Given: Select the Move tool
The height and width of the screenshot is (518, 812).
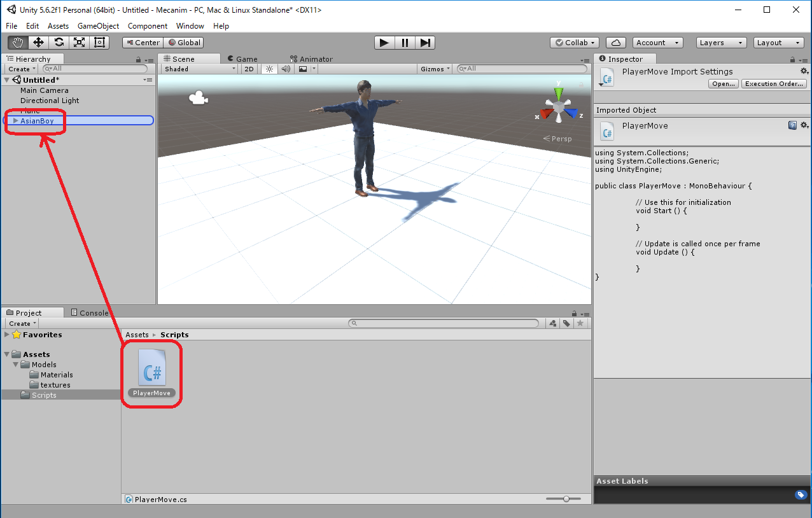Looking at the screenshot, I should point(38,43).
